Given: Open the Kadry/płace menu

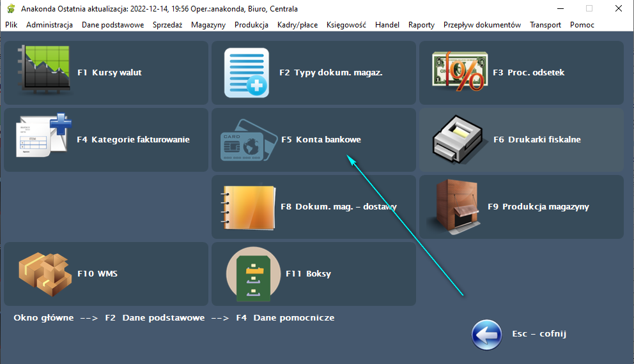Looking at the screenshot, I should pos(297,25).
